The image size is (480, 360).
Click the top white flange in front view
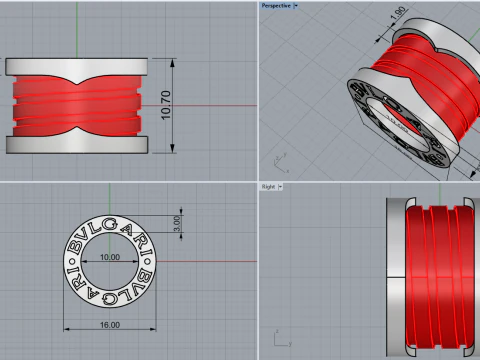(77, 66)
